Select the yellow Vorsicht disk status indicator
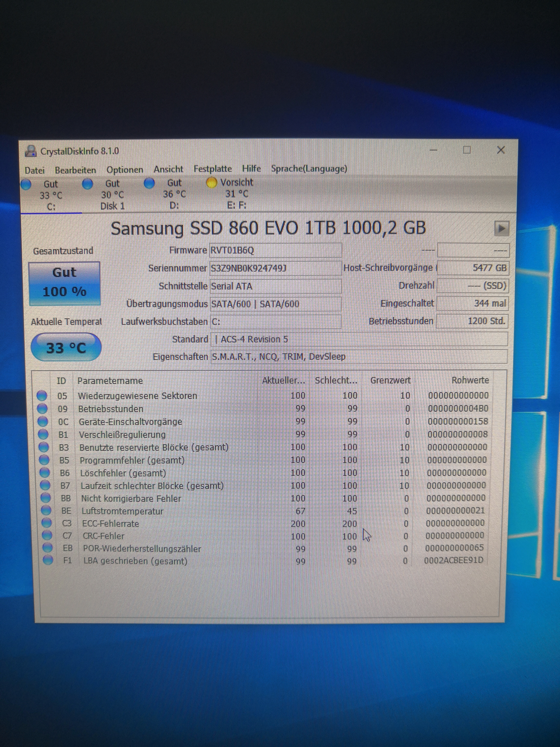Viewport: 560px width, 747px height. point(211,183)
